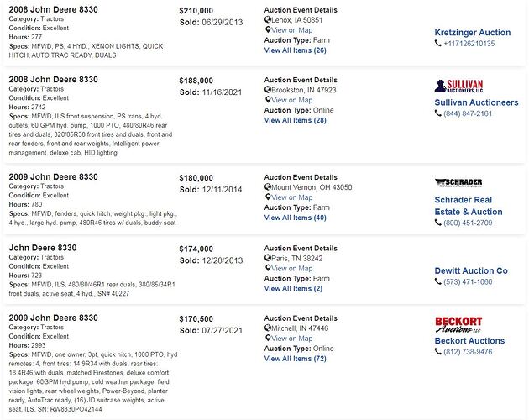Open View All Items (72) link
This screenshot has height=420, width=529.
[x=296, y=359]
